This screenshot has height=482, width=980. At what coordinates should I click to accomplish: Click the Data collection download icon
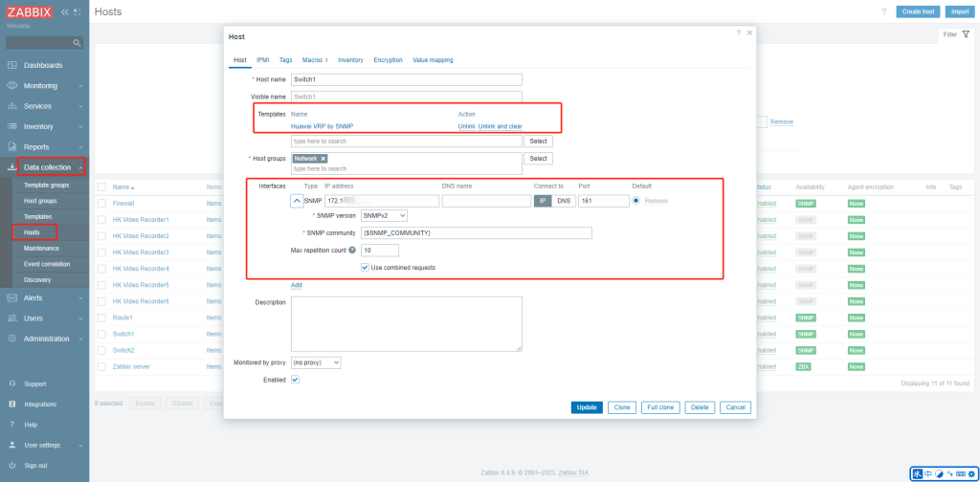(11, 167)
